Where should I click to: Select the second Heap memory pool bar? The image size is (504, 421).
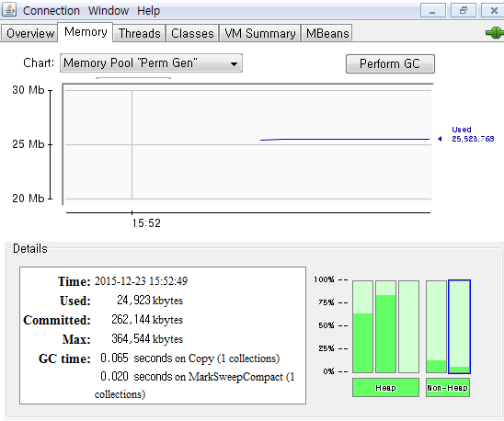[x=385, y=326]
